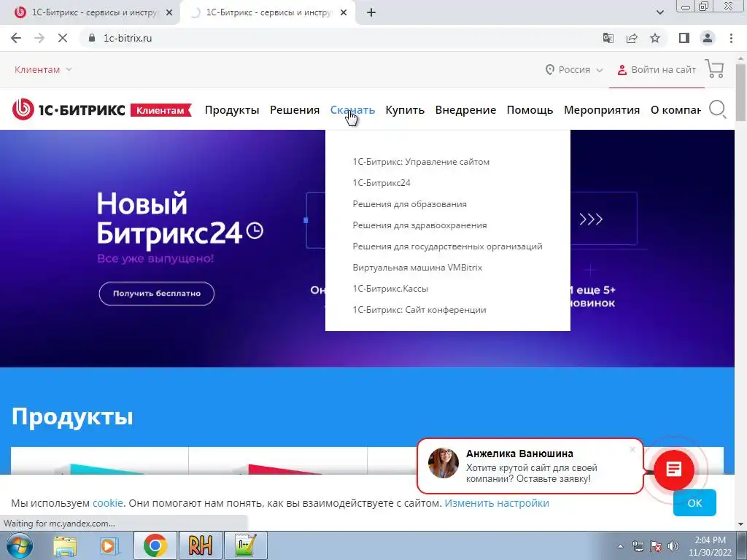Open Windows Explorer from the taskbar

tap(65, 545)
